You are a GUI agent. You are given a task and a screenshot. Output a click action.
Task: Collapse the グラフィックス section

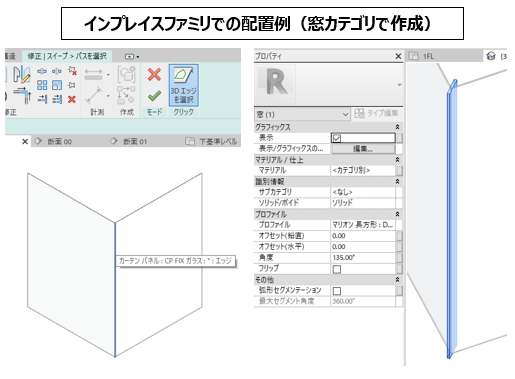pos(397,127)
